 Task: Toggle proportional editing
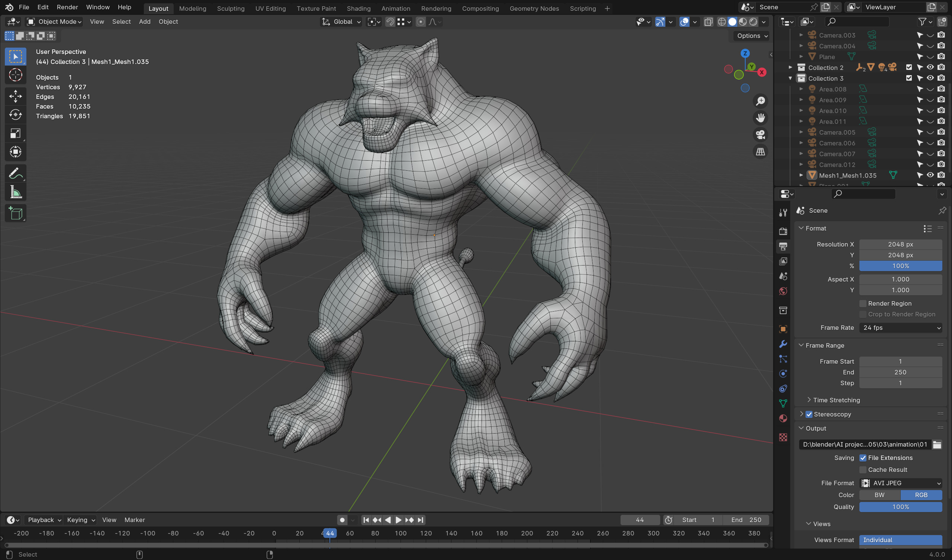[x=421, y=22]
